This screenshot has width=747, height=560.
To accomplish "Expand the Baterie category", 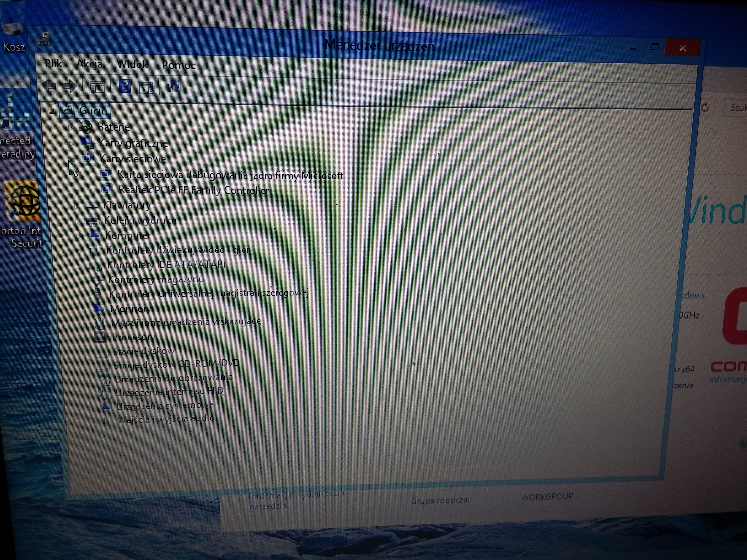I will pyautogui.click(x=70, y=128).
